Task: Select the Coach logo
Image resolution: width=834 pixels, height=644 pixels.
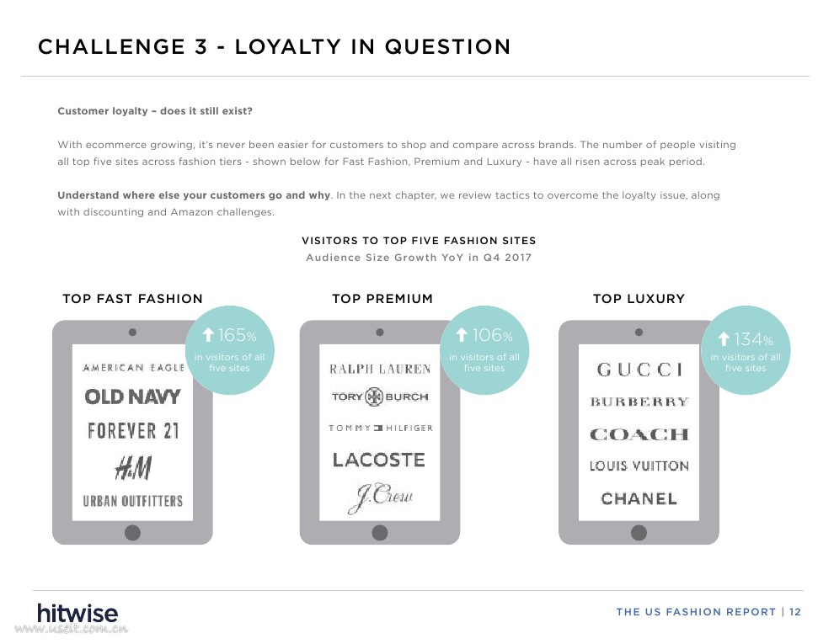Action: (x=639, y=434)
